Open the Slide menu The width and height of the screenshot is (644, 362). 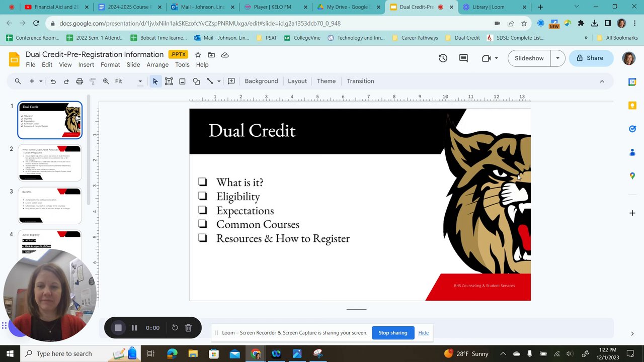pyautogui.click(x=133, y=65)
